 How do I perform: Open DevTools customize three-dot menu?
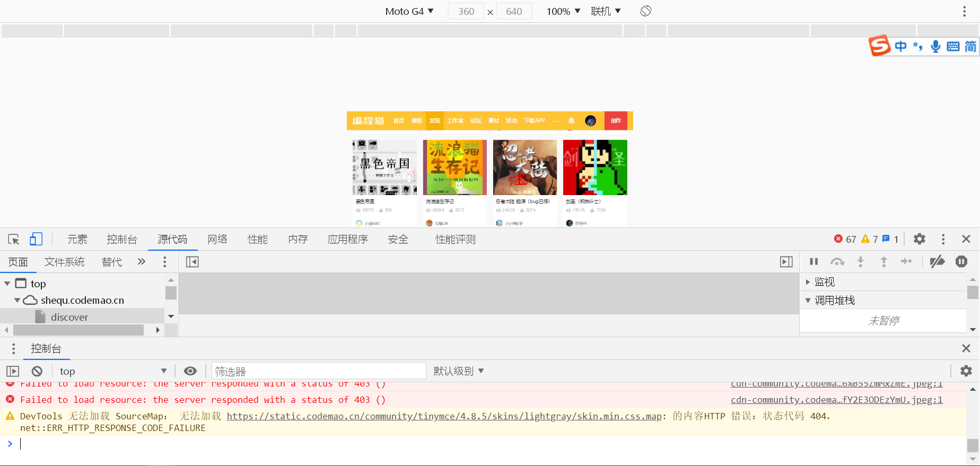[943, 239]
